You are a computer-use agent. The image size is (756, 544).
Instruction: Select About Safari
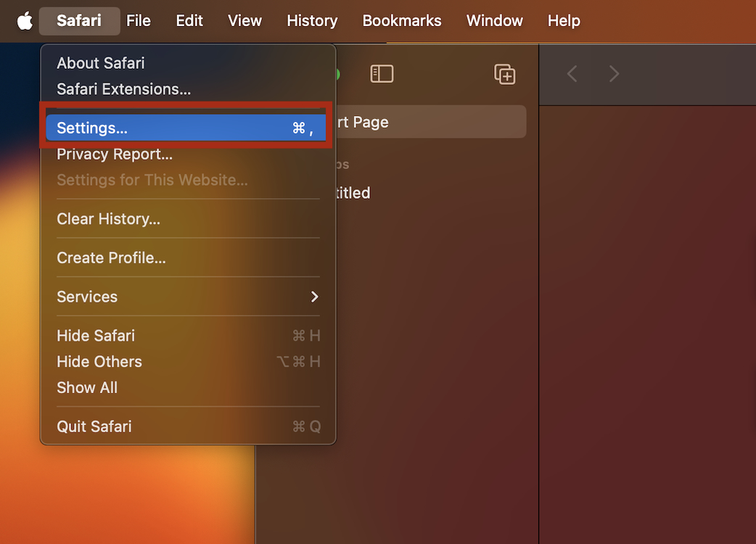coord(100,63)
